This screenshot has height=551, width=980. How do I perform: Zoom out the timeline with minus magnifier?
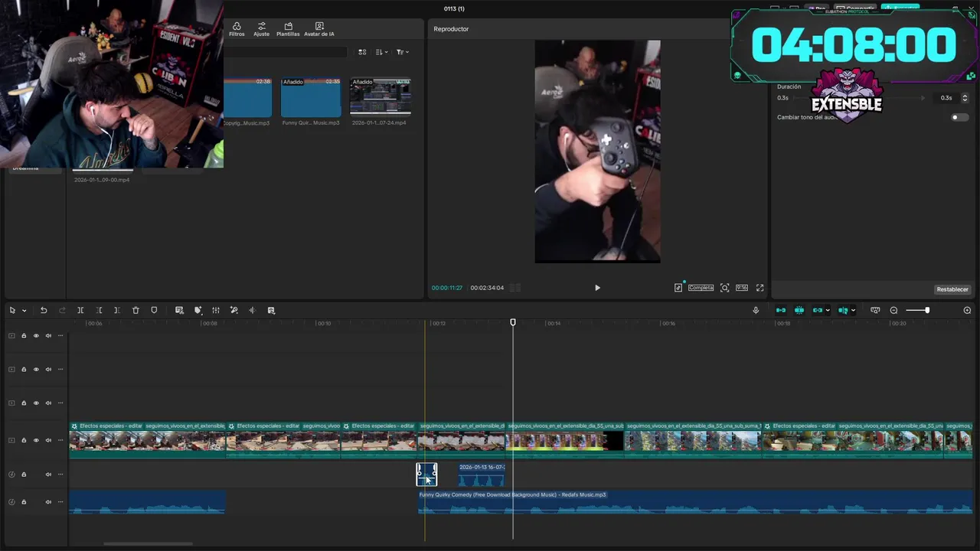pos(893,310)
